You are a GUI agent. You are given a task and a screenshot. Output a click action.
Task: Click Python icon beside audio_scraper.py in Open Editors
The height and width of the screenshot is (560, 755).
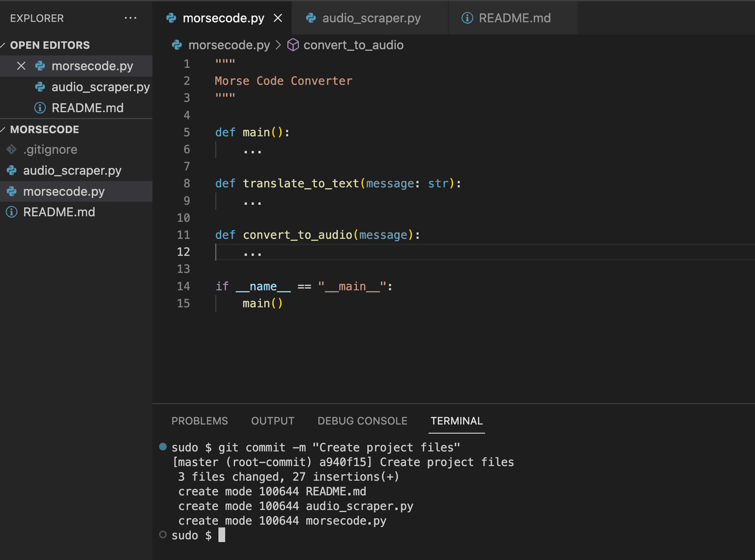40,87
